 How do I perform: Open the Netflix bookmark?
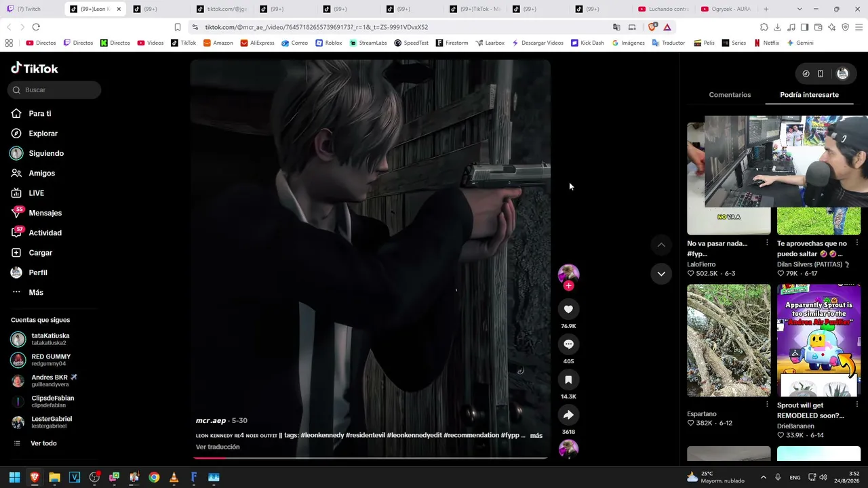[766, 43]
